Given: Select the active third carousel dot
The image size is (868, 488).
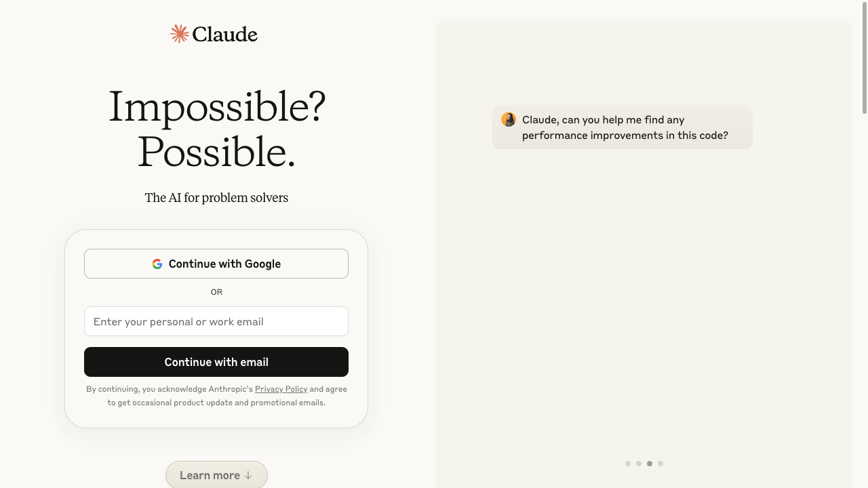Looking at the screenshot, I should coord(650,464).
